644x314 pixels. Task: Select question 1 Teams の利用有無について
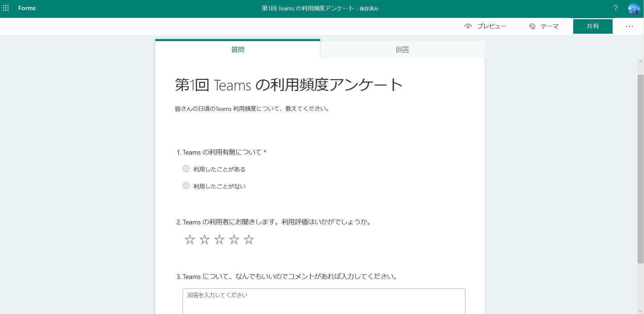point(221,152)
